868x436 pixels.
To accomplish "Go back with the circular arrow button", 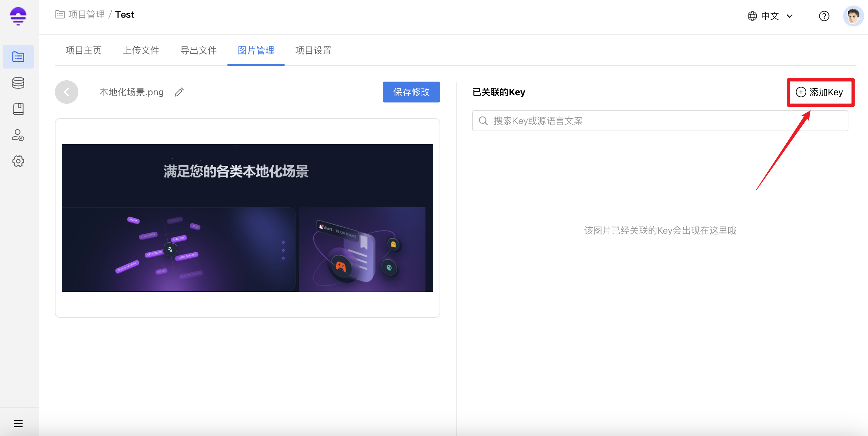I will pyautogui.click(x=67, y=92).
